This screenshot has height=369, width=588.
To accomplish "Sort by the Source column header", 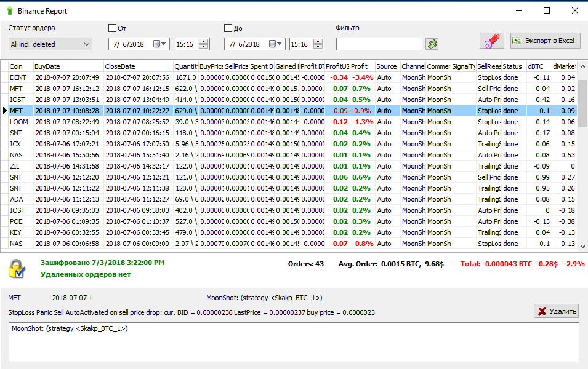I will 388,66.
